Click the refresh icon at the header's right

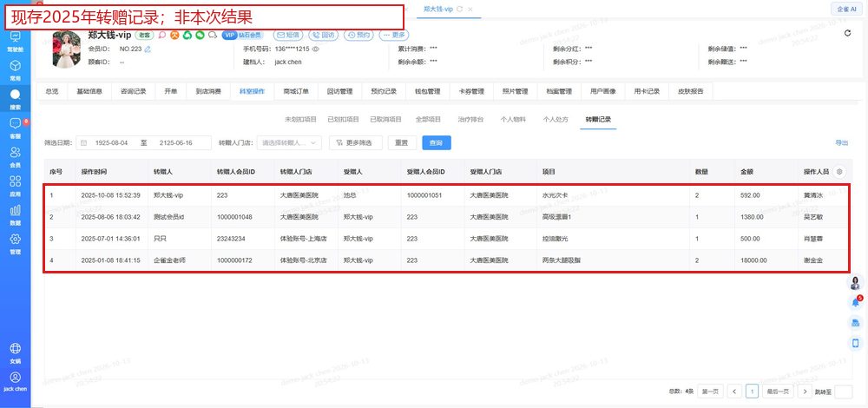847,33
